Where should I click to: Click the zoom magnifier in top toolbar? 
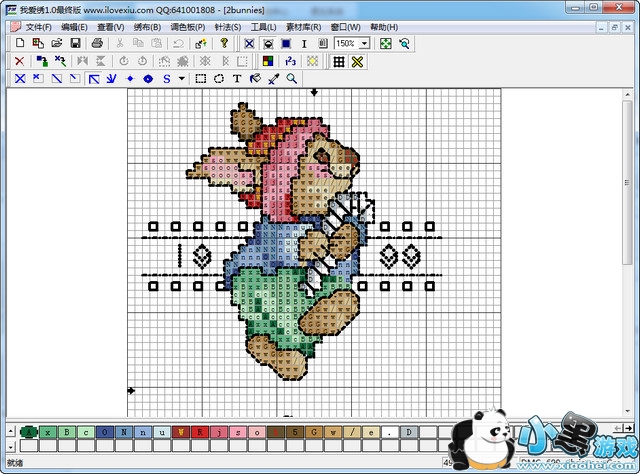point(404,44)
